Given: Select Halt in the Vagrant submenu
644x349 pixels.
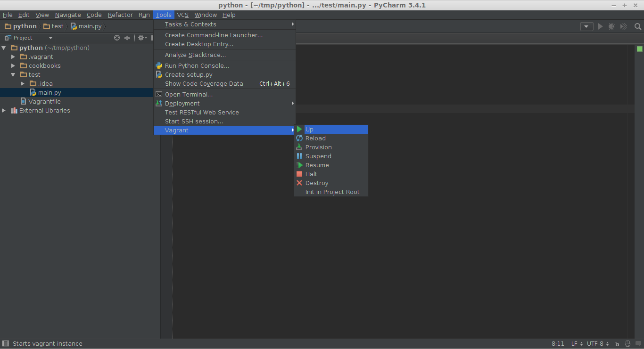Looking at the screenshot, I should pyautogui.click(x=331, y=174).
